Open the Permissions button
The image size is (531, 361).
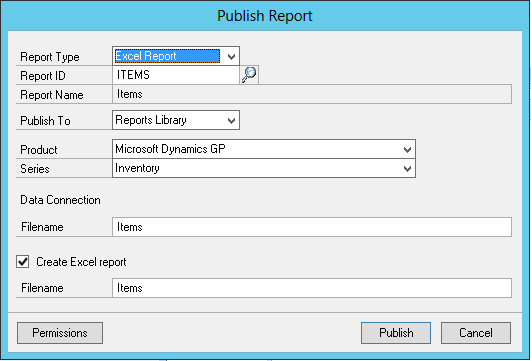(60, 333)
